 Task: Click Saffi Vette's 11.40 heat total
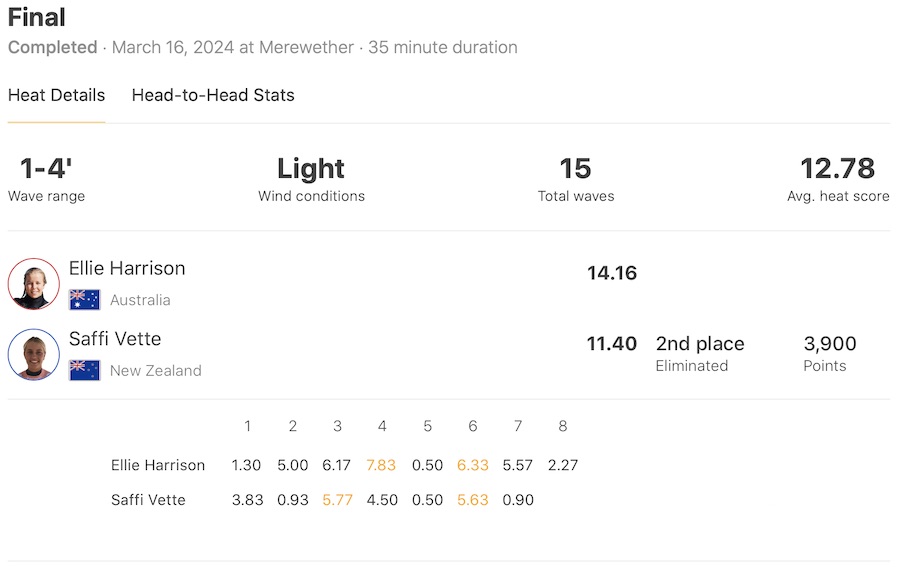coord(612,344)
